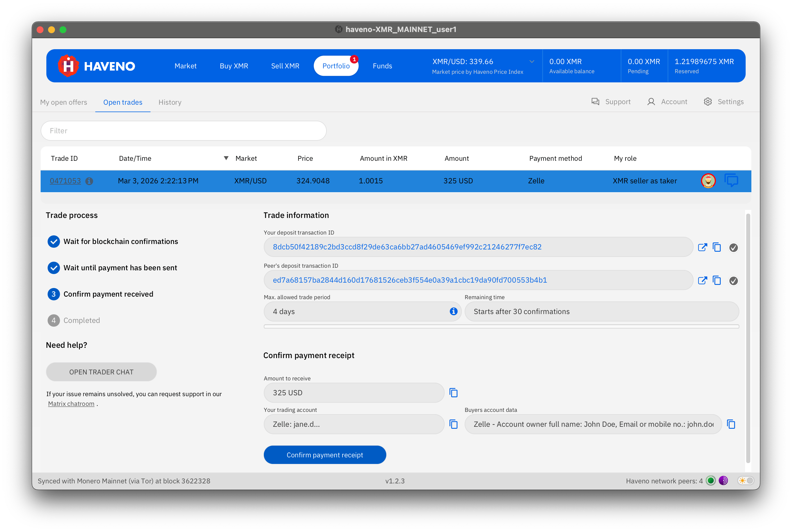Expand the XMR/USD market price dropdown
The width and height of the screenshot is (792, 532).
coord(532,62)
